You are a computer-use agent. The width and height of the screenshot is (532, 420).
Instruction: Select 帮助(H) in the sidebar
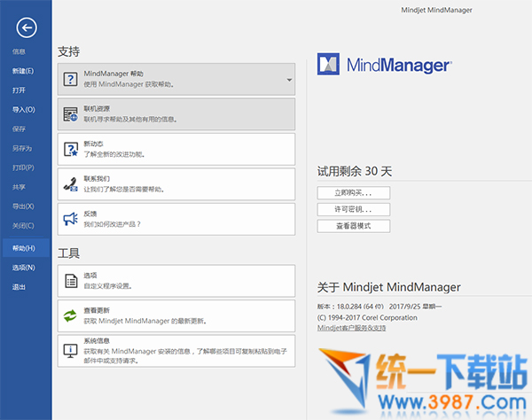point(24,248)
